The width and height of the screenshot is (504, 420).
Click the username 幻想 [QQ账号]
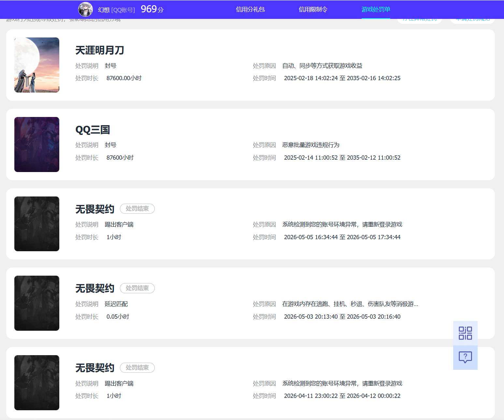click(116, 10)
